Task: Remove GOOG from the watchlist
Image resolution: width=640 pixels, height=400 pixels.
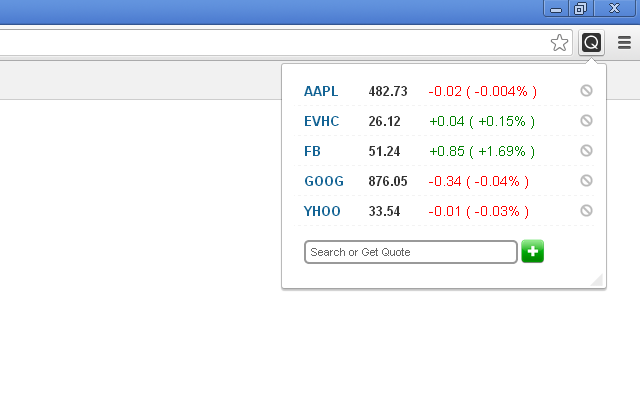Action: (587, 180)
